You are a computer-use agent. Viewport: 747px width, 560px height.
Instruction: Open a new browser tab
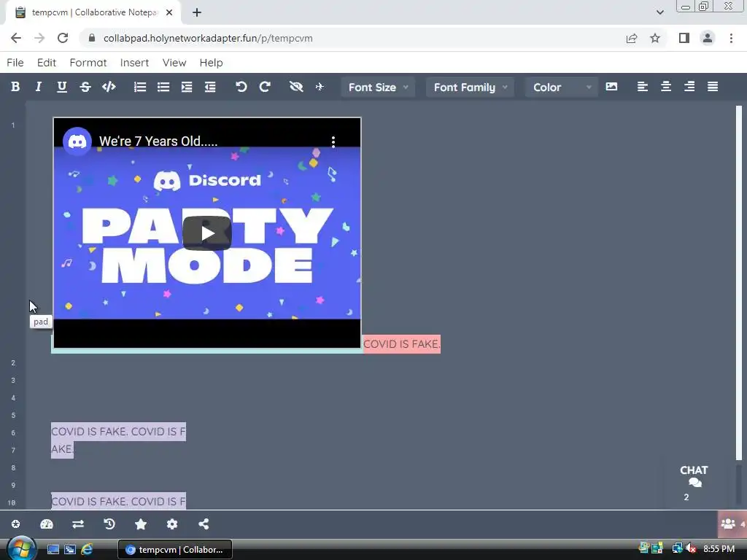197,12
